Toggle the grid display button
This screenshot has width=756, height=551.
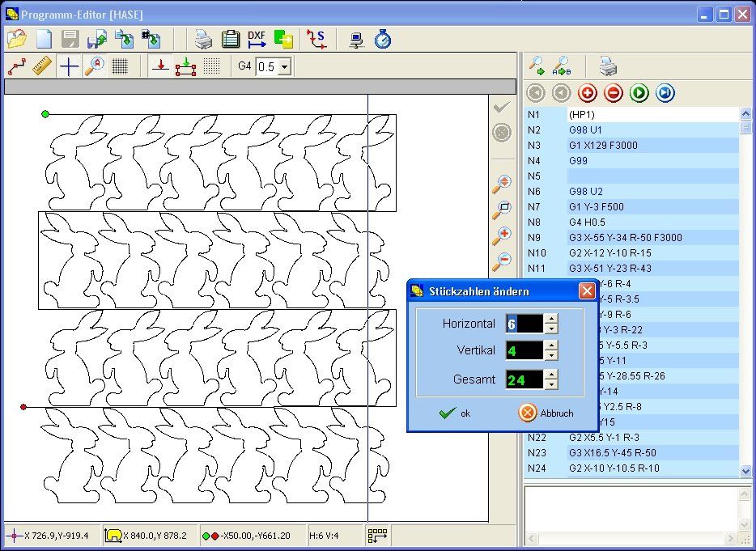[120, 66]
